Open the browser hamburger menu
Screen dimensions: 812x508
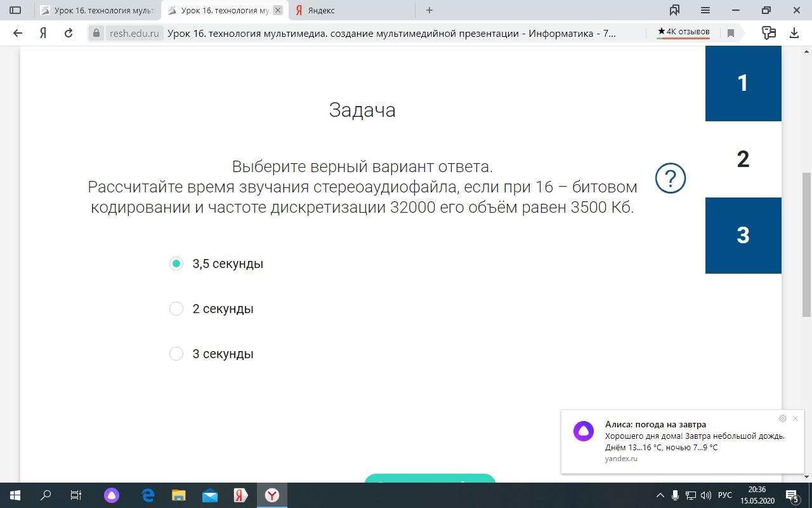click(x=705, y=10)
